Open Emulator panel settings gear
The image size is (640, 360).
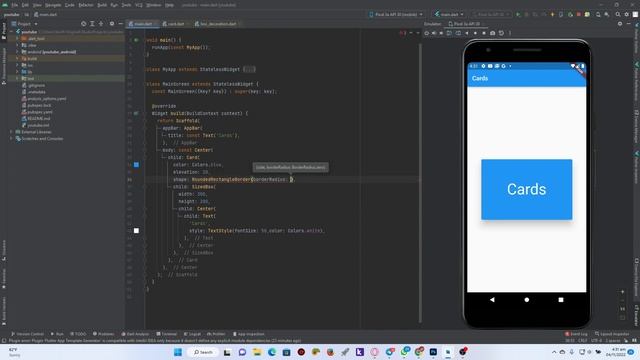click(x=620, y=24)
